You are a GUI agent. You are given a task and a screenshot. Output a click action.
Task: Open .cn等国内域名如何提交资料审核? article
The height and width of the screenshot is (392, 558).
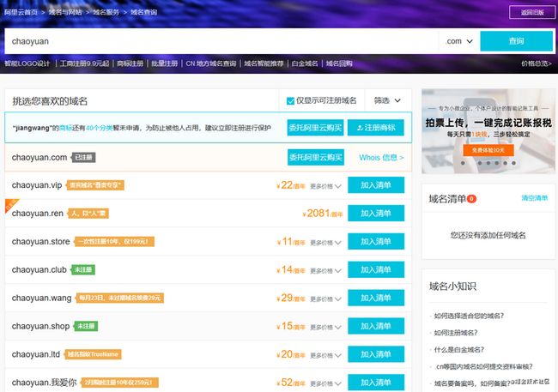pyautogui.click(x=483, y=367)
